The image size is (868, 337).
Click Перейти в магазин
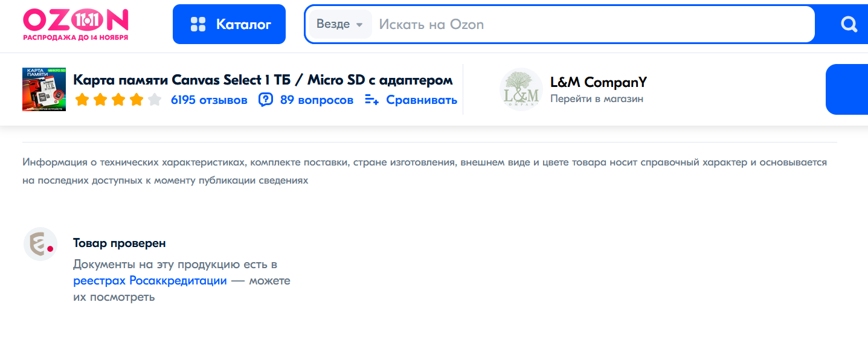click(597, 98)
